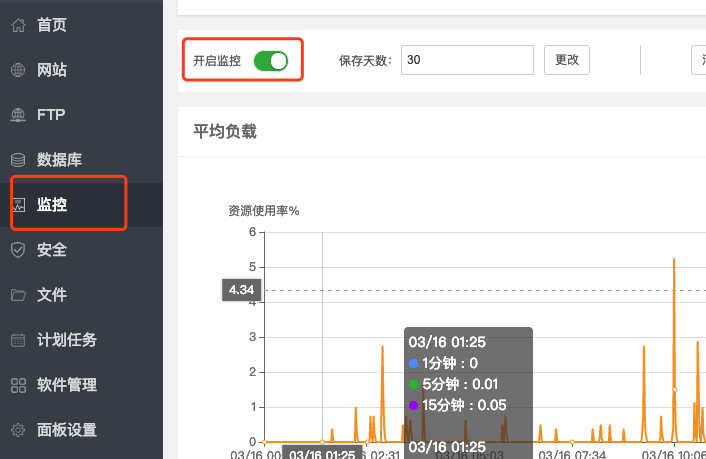Click the 更改 button
Viewport: 706px width, 459px height.
(567, 60)
